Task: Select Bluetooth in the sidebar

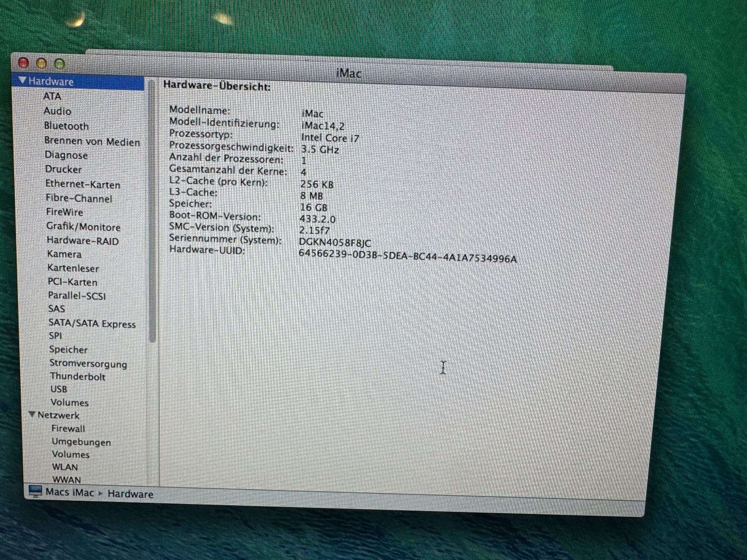Action: pyautogui.click(x=66, y=126)
